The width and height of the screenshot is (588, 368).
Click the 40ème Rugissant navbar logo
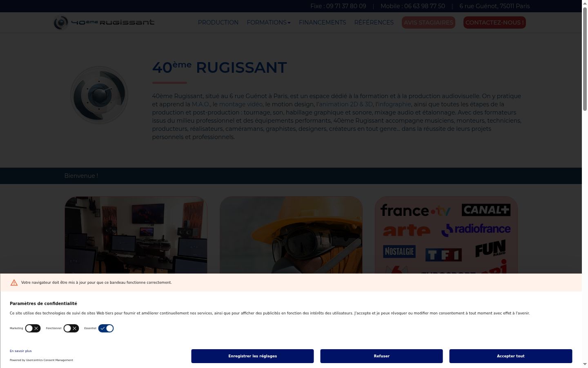(x=104, y=22)
